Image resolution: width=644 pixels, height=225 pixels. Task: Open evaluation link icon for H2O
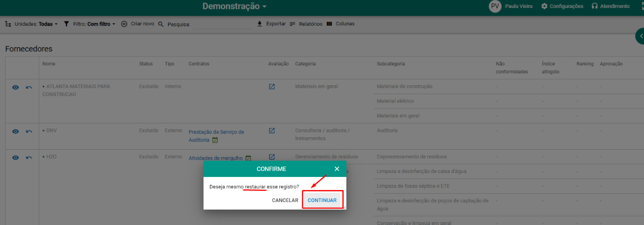click(272, 157)
